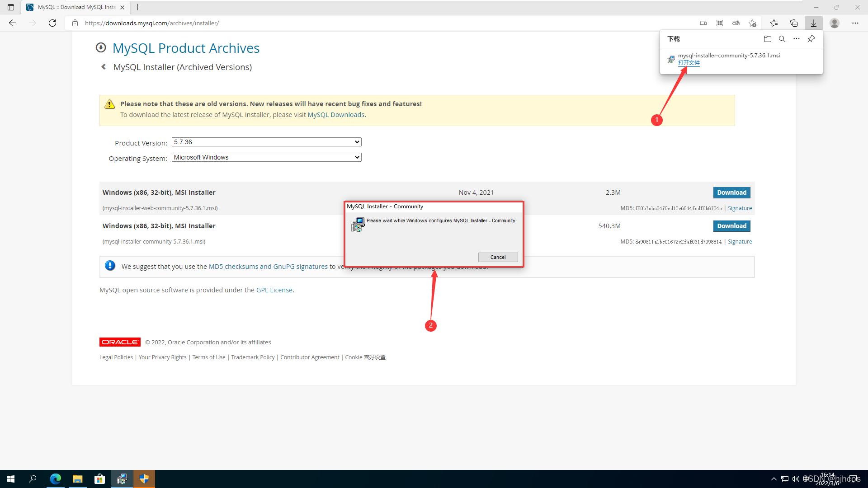Click the MD5 checksums and GnuPPG signatures link
Image resolution: width=868 pixels, height=488 pixels.
point(268,266)
